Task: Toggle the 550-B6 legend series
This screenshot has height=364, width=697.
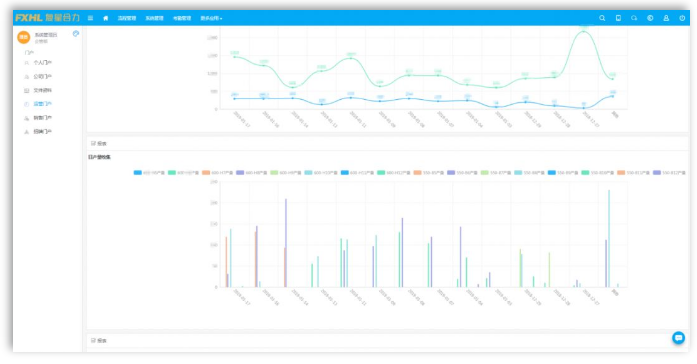Action: click(x=463, y=172)
